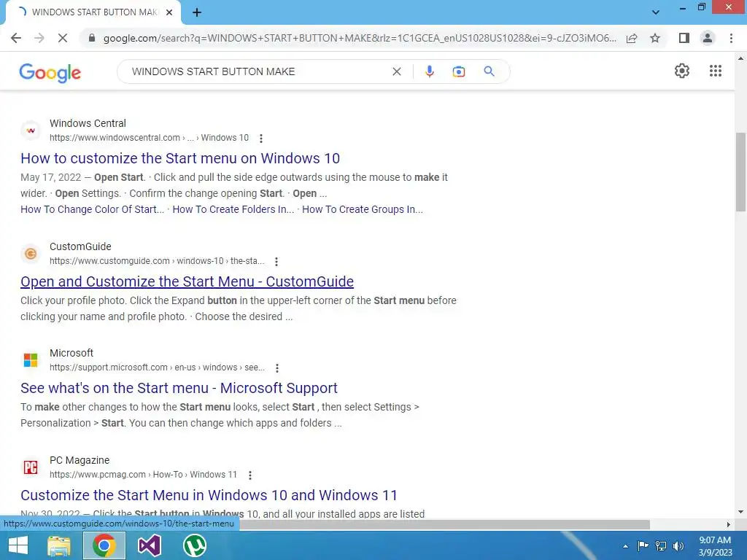
Task: Click the magnifier search button
Action: point(489,71)
